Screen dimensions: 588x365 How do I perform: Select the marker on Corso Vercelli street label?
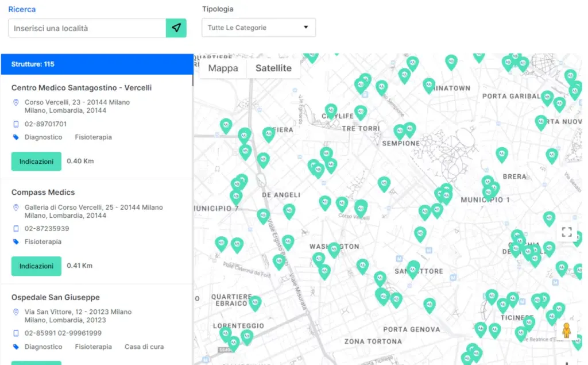pos(361,209)
